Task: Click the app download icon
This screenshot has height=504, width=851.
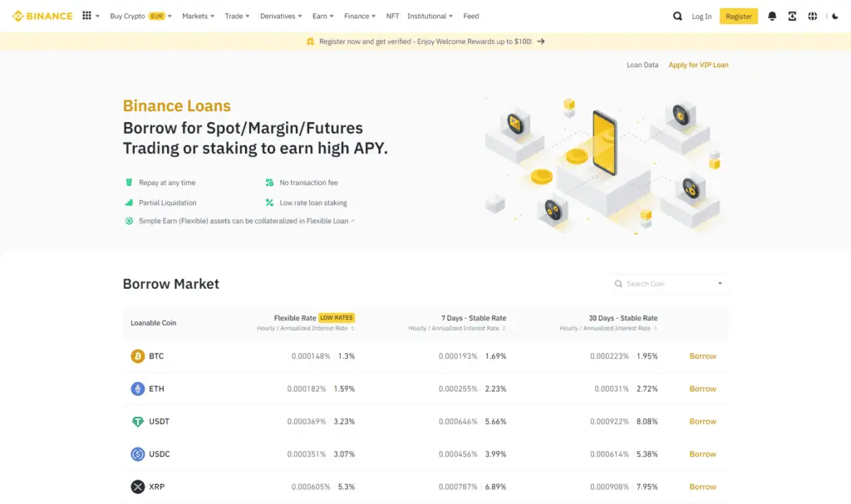Action: click(x=792, y=16)
